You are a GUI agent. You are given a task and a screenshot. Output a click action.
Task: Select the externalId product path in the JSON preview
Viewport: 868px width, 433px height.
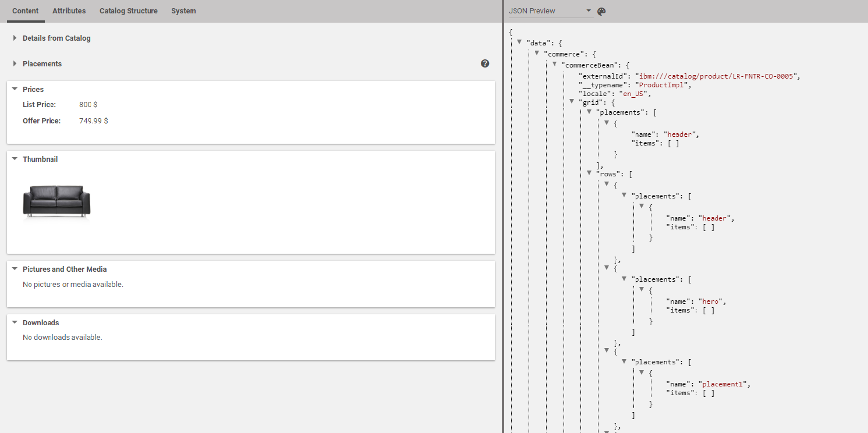pyautogui.click(x=719, y=76)
